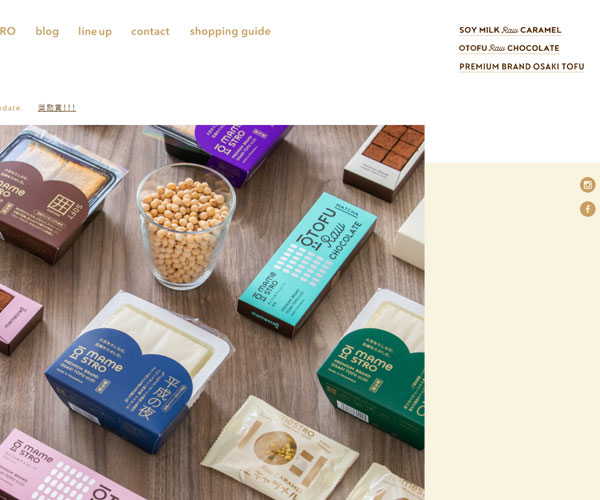This screenshot has width=600, height=500.
Task: Click the pink dotted Mame Stro box
Action: click(65, 469)
